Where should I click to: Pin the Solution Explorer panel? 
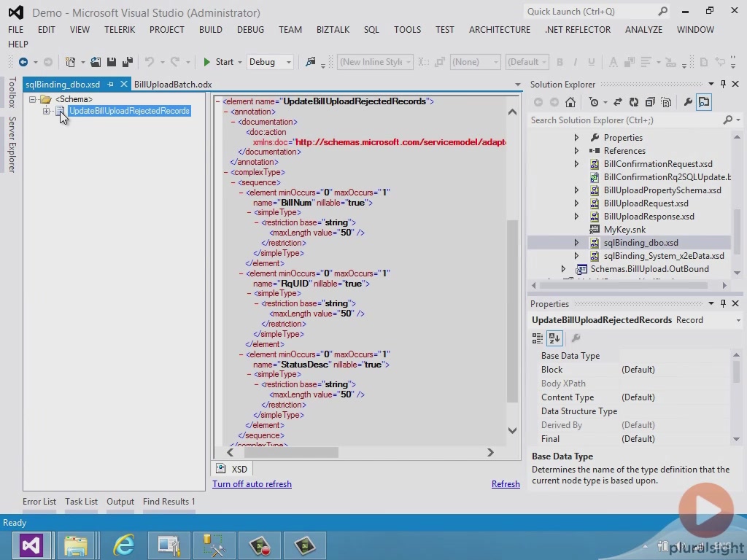(723, 85)
